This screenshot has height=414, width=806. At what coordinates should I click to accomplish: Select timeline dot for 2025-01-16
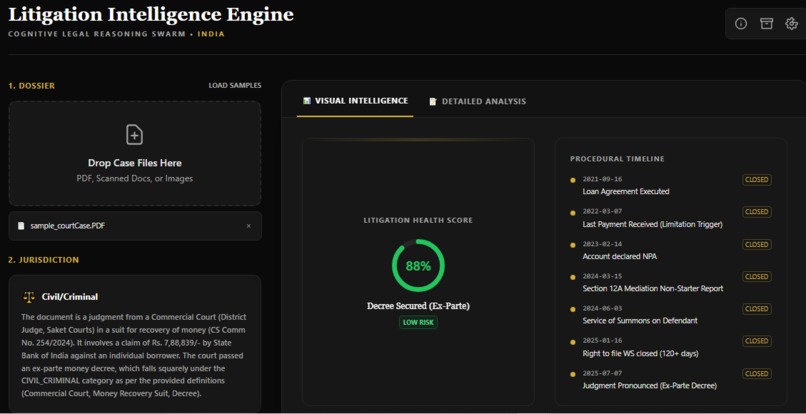(x=573, y=341)
